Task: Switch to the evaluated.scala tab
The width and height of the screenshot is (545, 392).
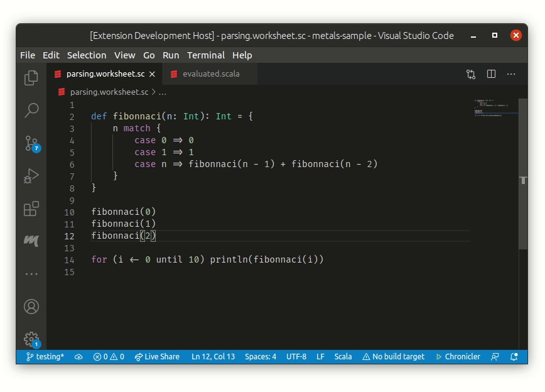Action: tap(213, 73)
